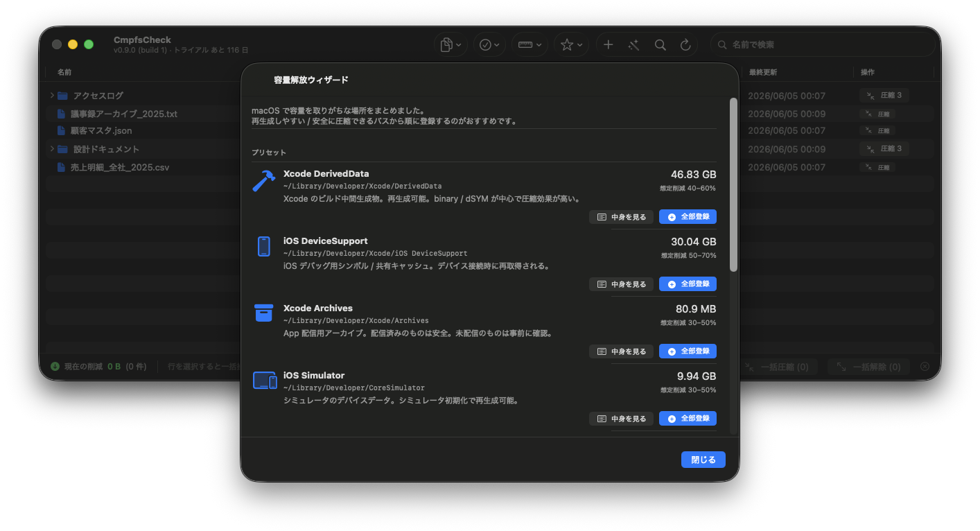The width and height of the screenshot is (980, 531).
Task: Close the wizard with 閉じる button
Action: coord(703,460)
